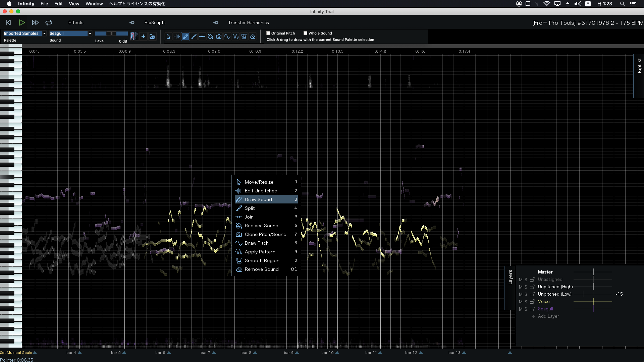Open the Transfer Harmonics panel

click(249, 22)
